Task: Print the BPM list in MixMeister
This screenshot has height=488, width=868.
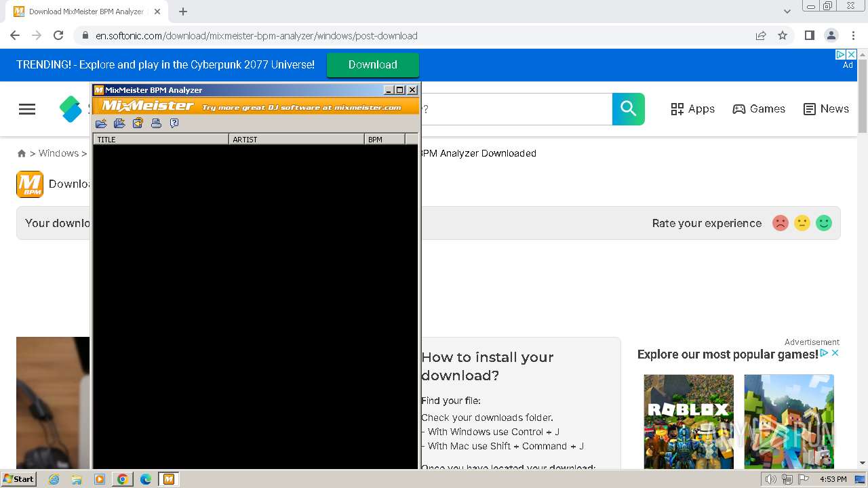Action: [156, 123]
